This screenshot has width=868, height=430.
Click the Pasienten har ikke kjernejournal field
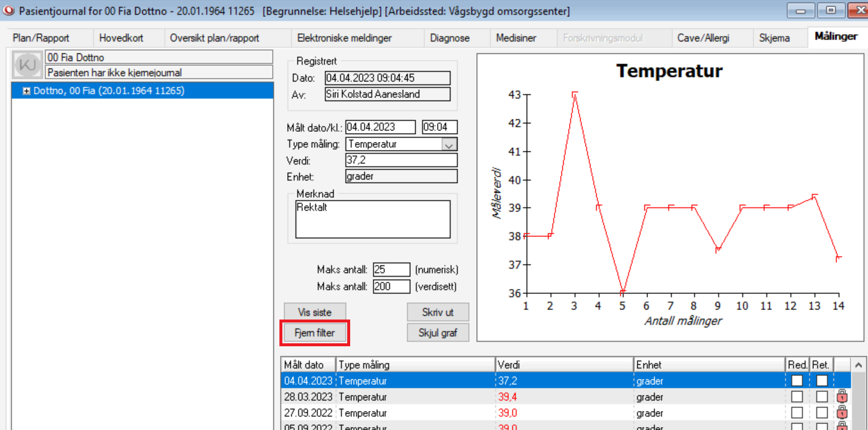(x=159, y=72)
